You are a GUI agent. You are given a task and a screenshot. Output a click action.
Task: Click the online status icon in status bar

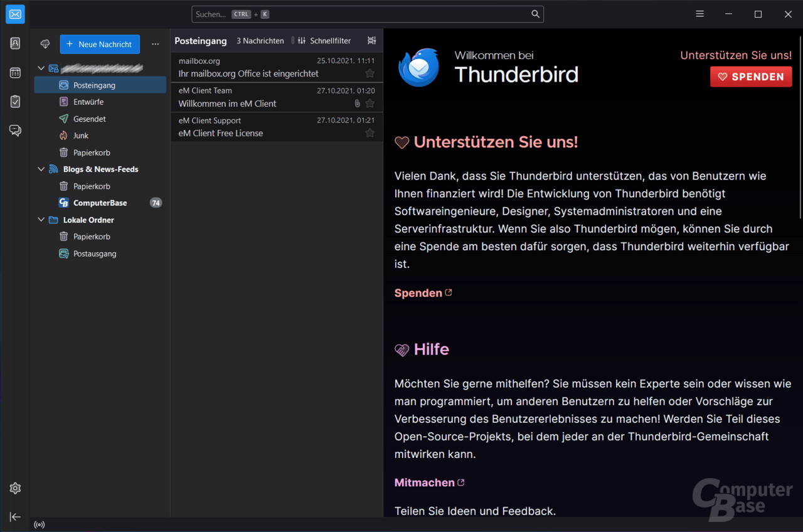tap(40, 524)
